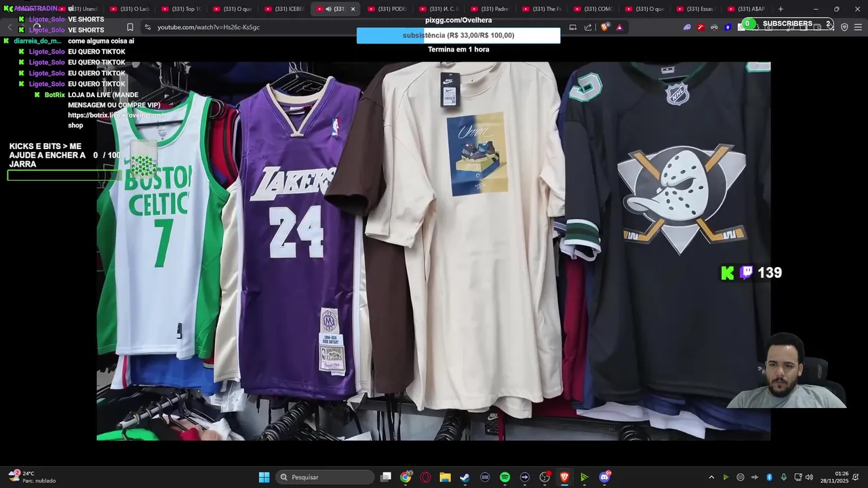The width and height of the screenshot is (868, 488).
Task: Click the blue mouse extension icon
Action: coord(728,27)
